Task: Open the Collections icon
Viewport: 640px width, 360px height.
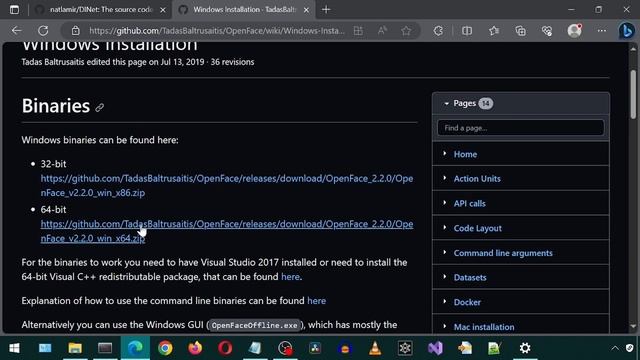Action: point(520,31)
